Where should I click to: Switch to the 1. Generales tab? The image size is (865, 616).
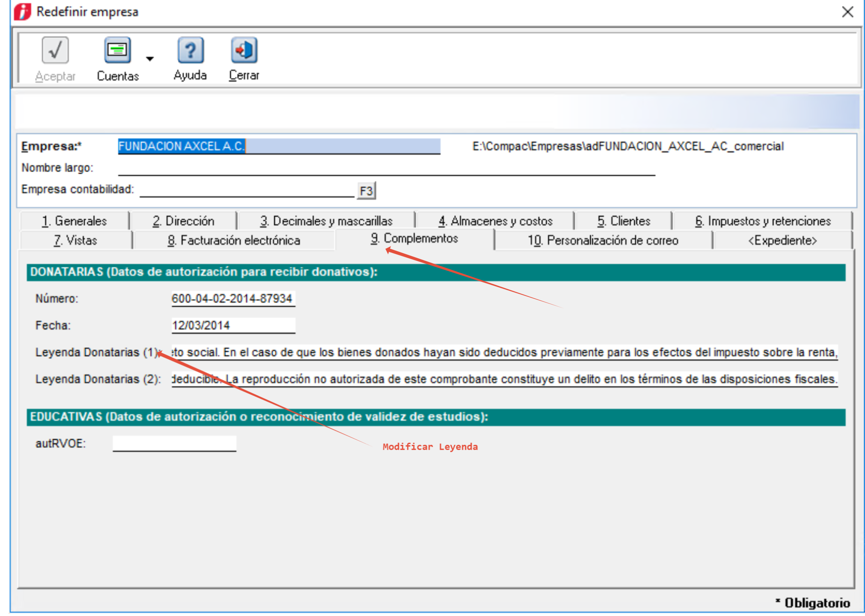(x=74, y=221)
